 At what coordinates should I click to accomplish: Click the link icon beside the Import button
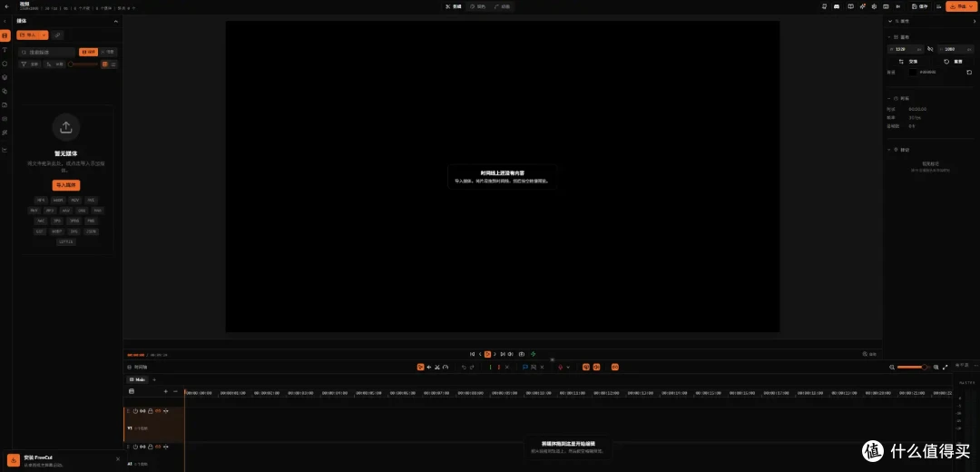(x=57, y=35)
